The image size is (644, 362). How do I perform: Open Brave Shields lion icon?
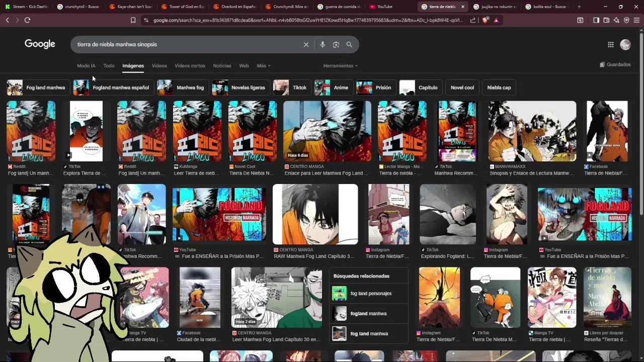[x=485, y=20]
